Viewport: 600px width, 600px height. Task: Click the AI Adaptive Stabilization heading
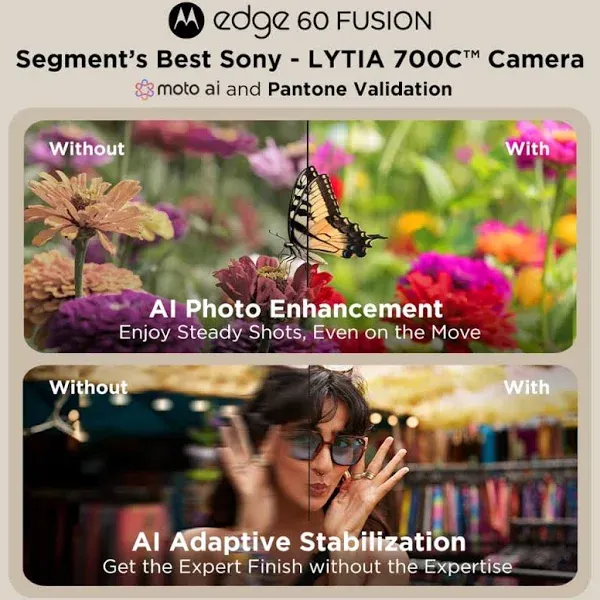(299, 542)
